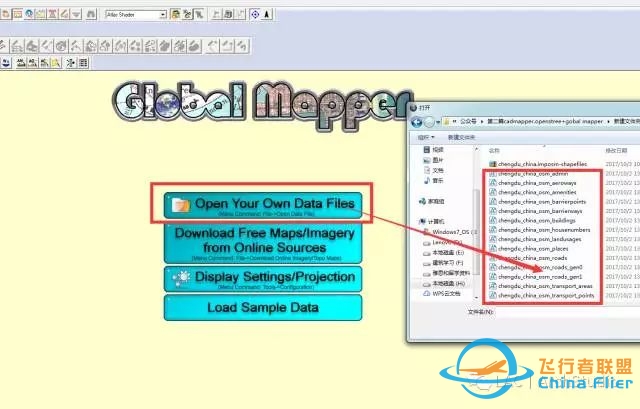This screenshot has height=409, width=640.
Task: Select file chengdu_china_osm_barrierpoints
Action: (538, 202)
